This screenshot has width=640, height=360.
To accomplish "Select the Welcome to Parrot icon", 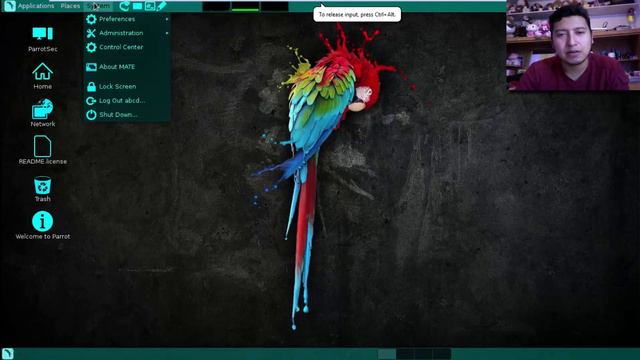I will click(42, 225).
